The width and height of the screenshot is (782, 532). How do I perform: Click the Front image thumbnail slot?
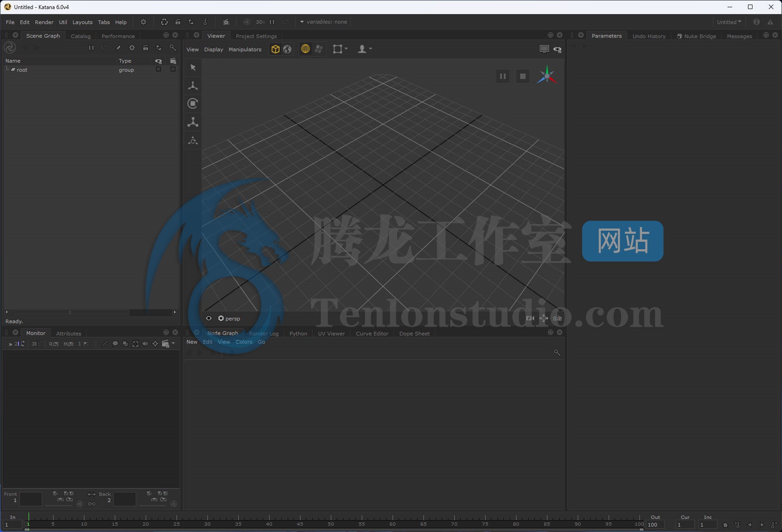(31, 499)
